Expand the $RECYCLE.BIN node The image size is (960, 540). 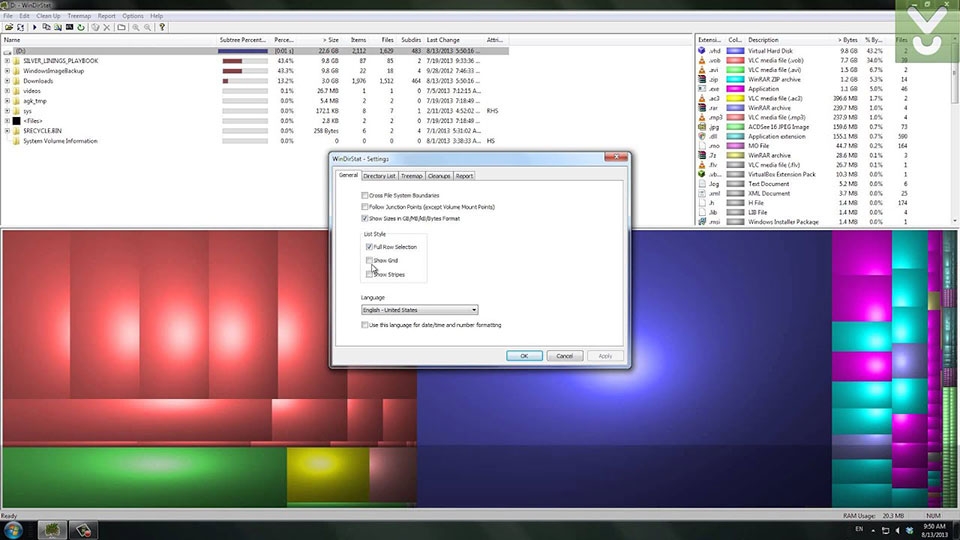coord(7,131)
